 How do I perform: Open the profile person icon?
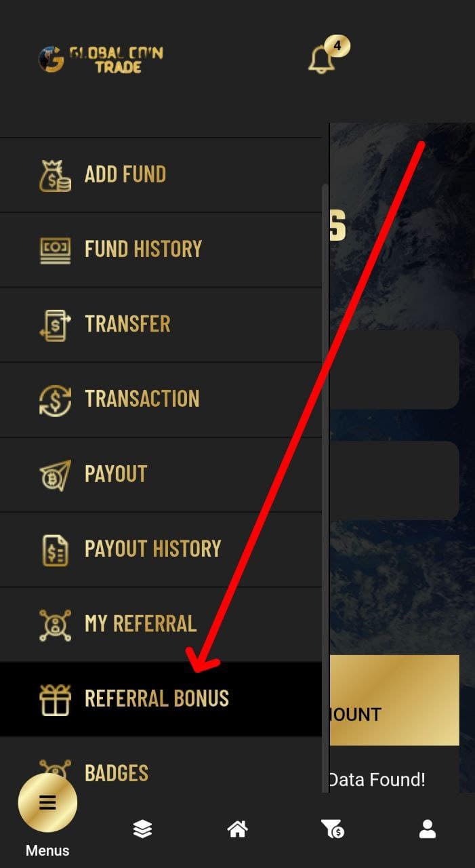427,829
